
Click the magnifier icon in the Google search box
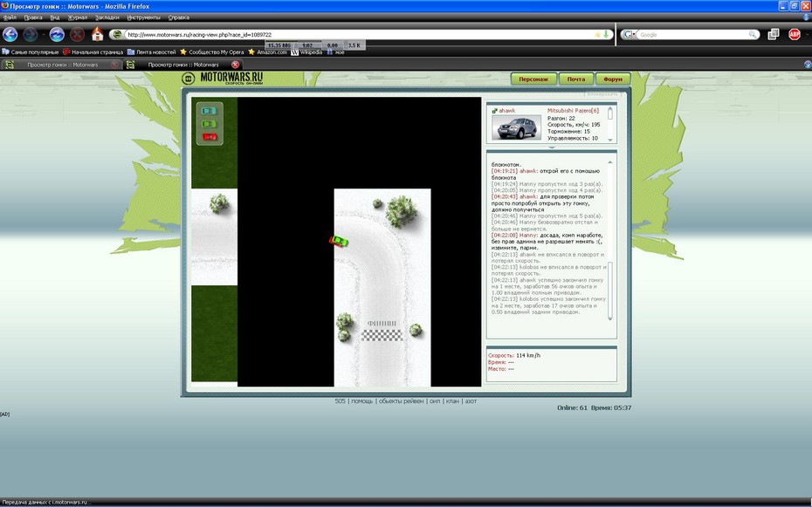(x=752, y=35)
